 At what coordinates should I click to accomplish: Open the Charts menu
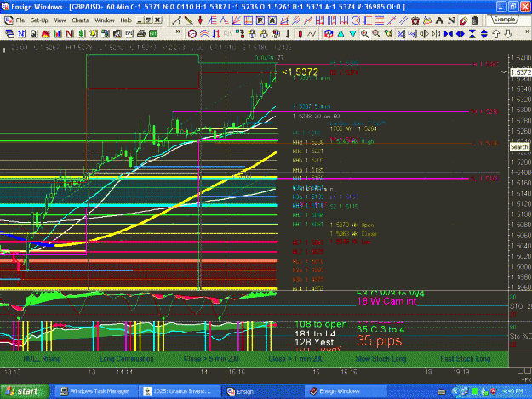pyautogui.click(x=80, y=20)
